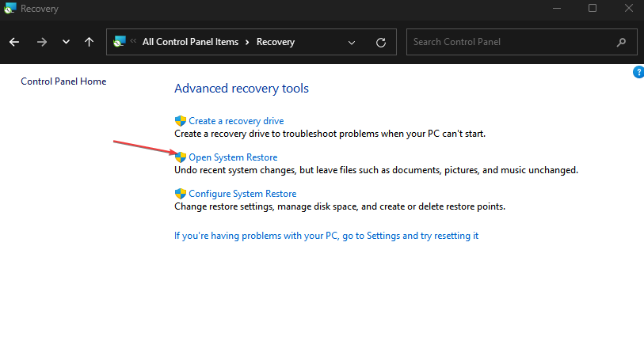Open Control Panel Home link
Viewport: 644px width, 352px height.
click(x=63, y=81)
